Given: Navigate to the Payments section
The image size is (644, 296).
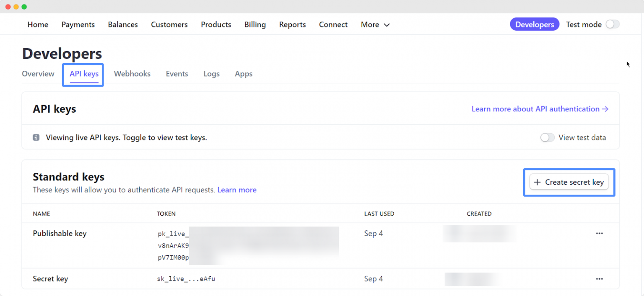Looking at the screenshot, I should [x=78, y=24].
